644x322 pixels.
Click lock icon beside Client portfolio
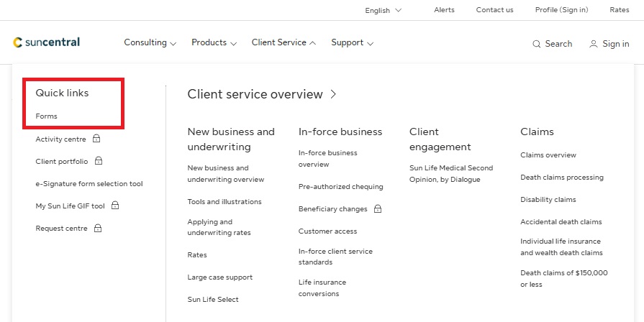coord(99,161)
